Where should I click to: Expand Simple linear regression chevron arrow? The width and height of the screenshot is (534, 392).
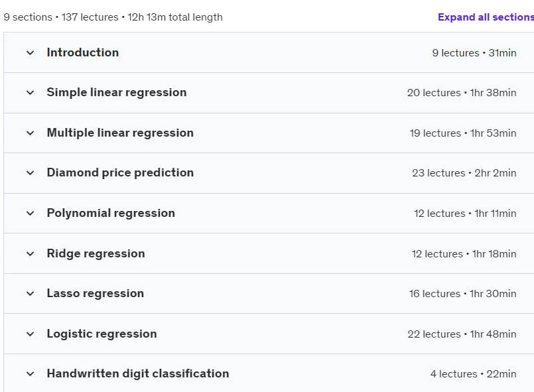[30, 93]
